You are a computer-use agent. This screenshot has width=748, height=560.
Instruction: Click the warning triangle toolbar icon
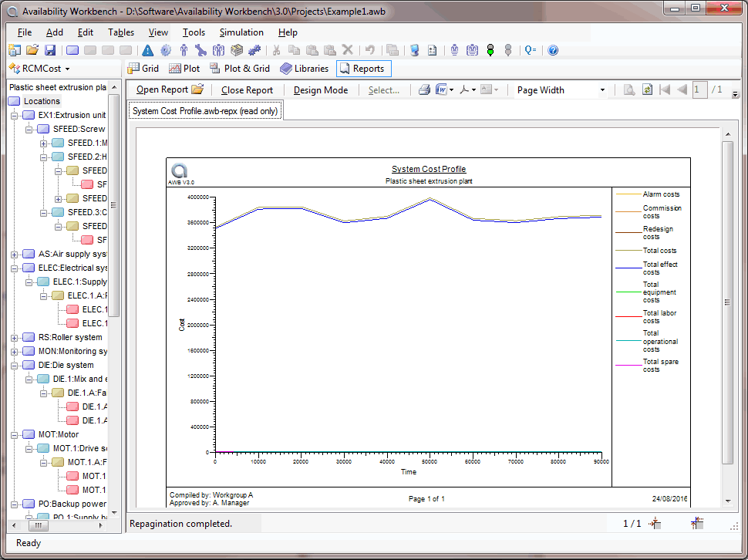[148, 50]
